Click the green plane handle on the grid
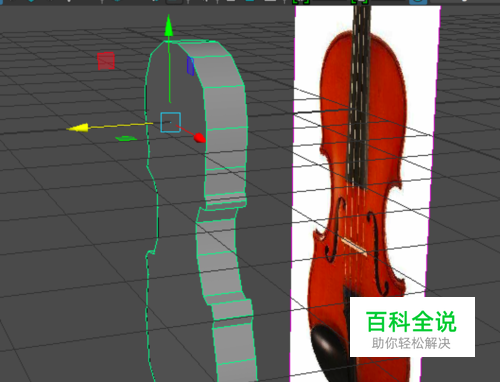This screenshot has height=382, width=500. click(x=126, y=138)
